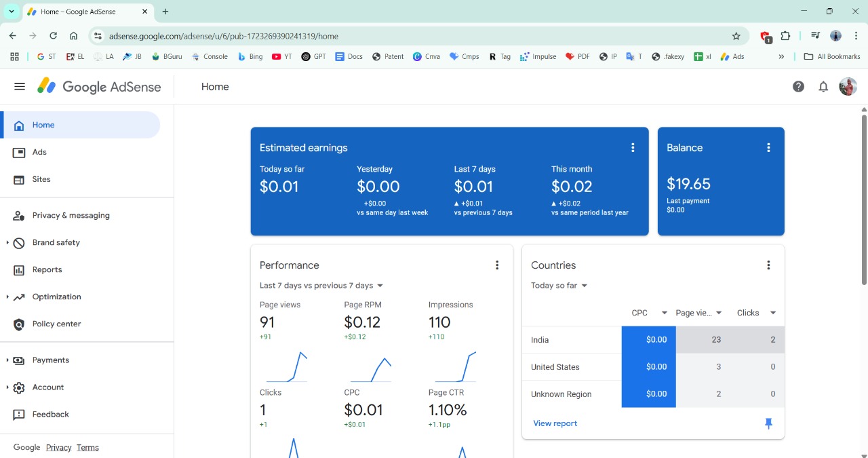Open the Chrome profile avatar in toolbar
The height and width of the screenshot is (458, 868).
835,36
